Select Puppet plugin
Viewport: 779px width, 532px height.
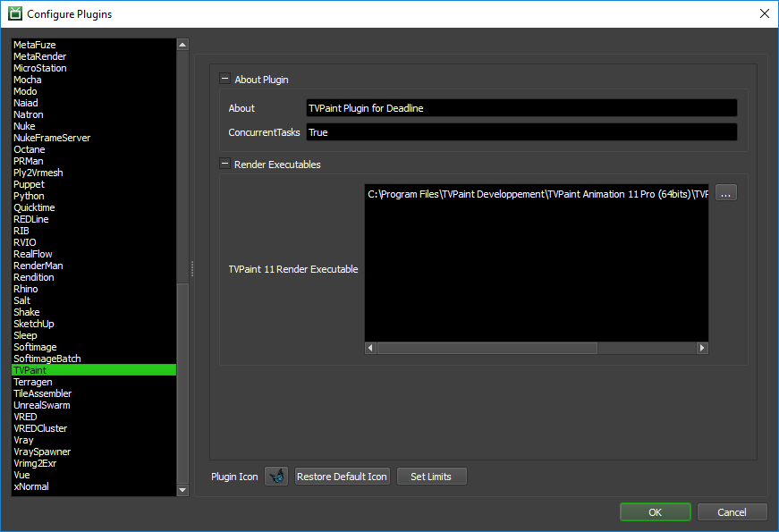click(94, 184)
